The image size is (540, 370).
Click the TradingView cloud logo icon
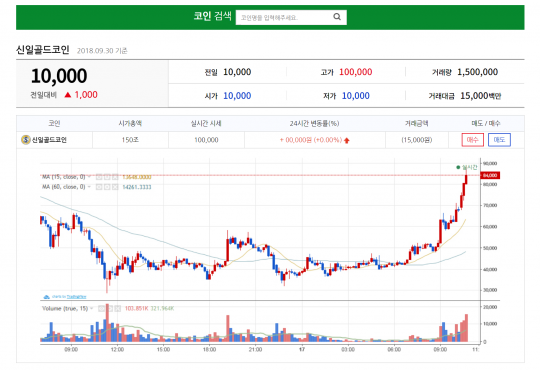pyautogui.click(x=46, y=297)
